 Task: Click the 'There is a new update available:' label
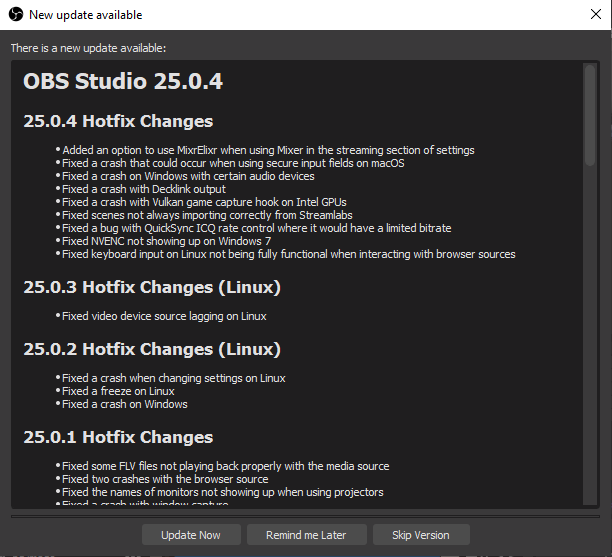point(89,48)
